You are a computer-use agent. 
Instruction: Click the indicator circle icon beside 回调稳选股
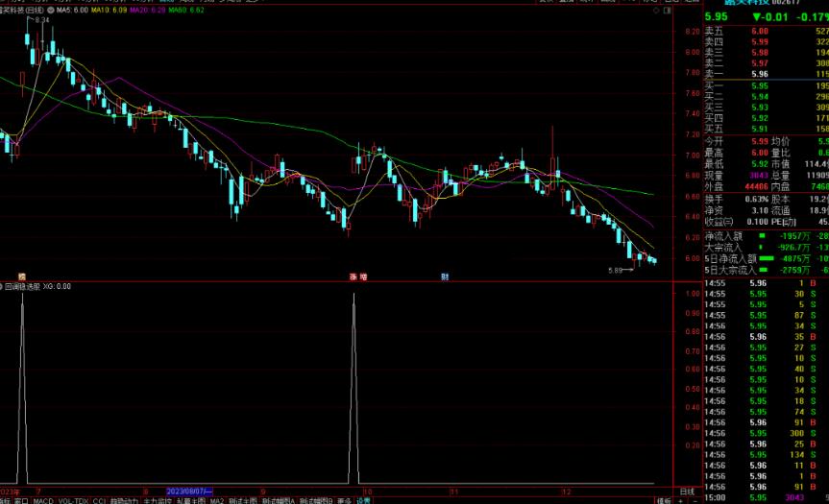pos(2,286)
